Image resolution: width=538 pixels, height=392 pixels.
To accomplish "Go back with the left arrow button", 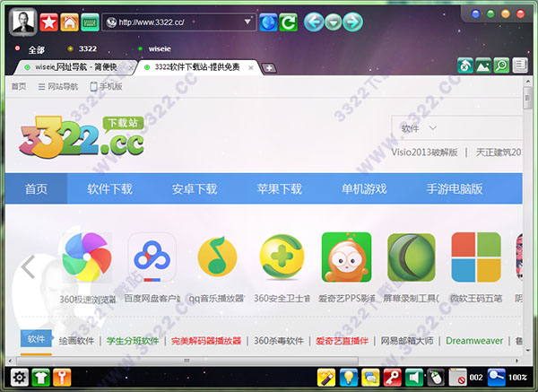I will pyautogui.click(x=314, y=22).
